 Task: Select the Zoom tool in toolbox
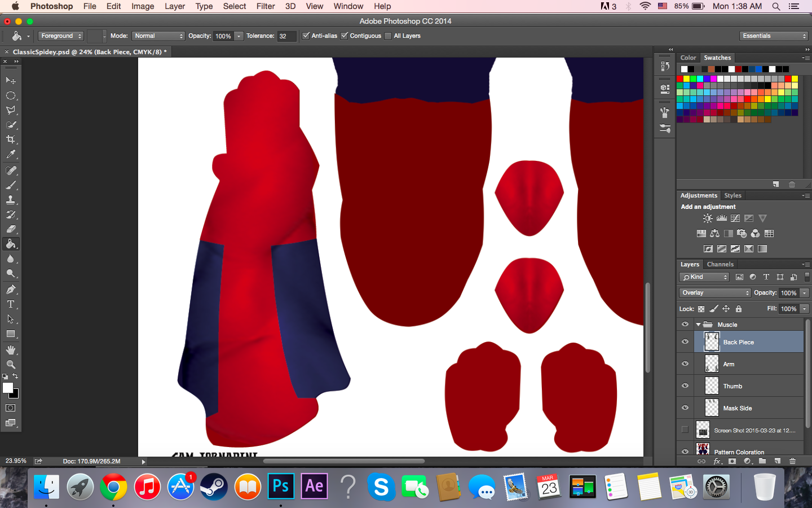click(x=11, y=365)
